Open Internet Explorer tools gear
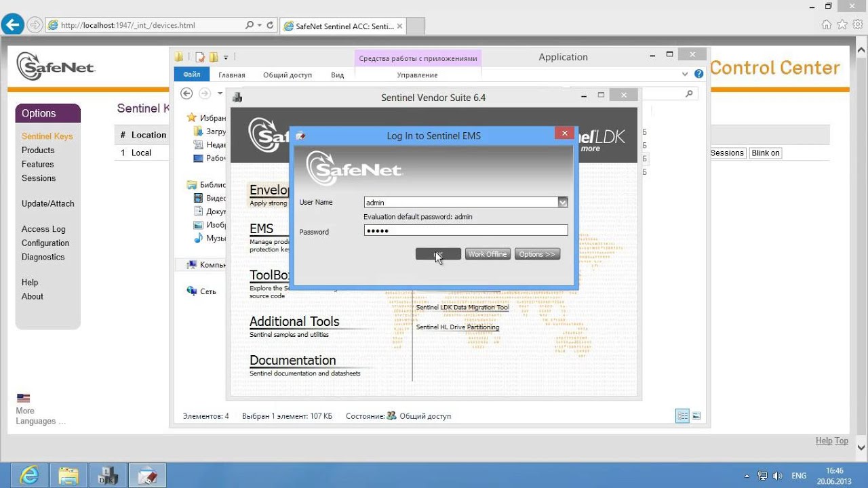 pyautogui.click(x=858, y=25)
